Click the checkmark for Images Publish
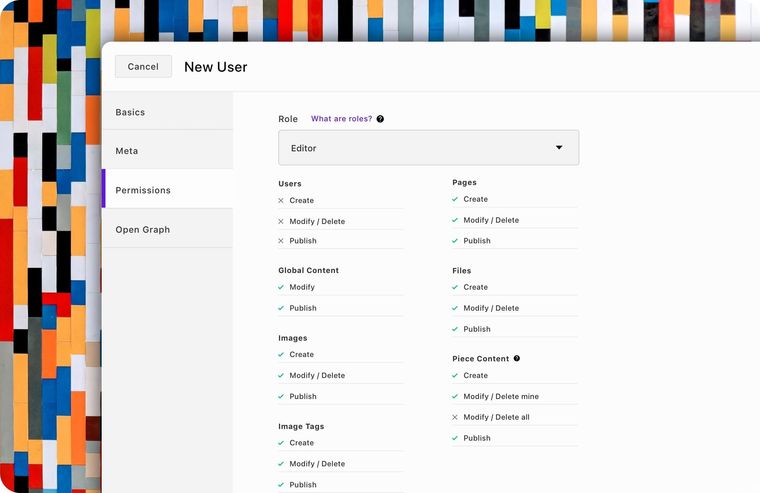The image size is (760, 493). tap(281, 396)
